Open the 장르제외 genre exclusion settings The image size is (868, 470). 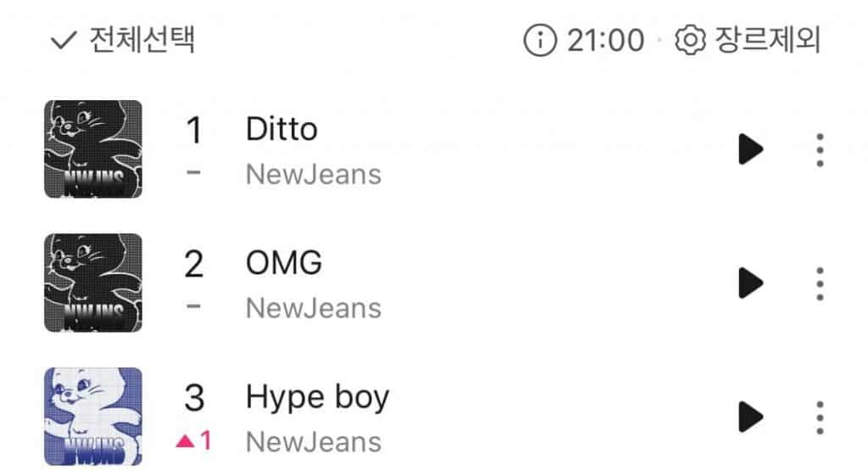pyautogui.click(x=768, y=40)
